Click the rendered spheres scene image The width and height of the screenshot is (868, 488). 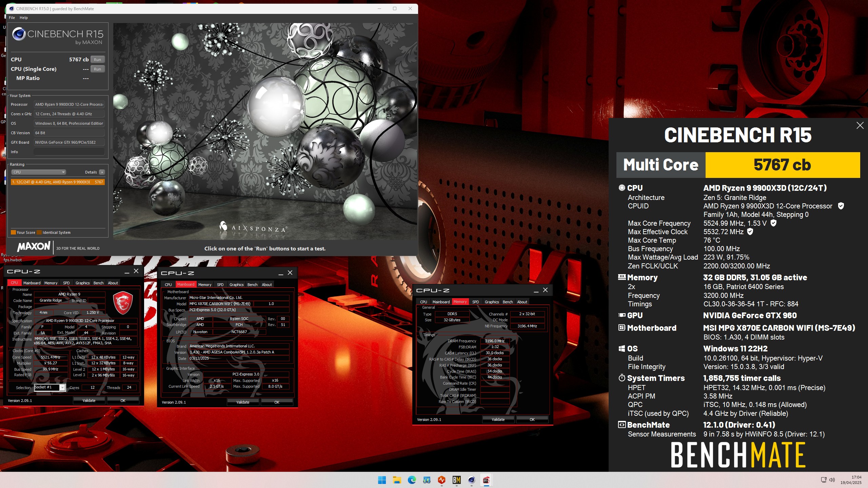(x=265, y=131)
